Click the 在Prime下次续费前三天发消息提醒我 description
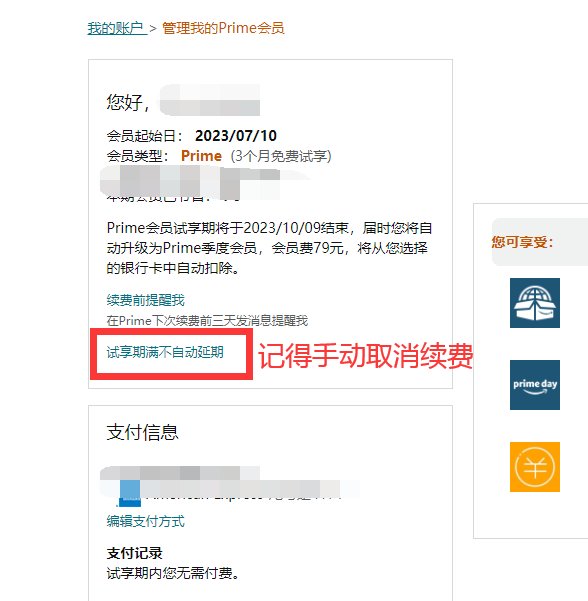 [207, 320]
